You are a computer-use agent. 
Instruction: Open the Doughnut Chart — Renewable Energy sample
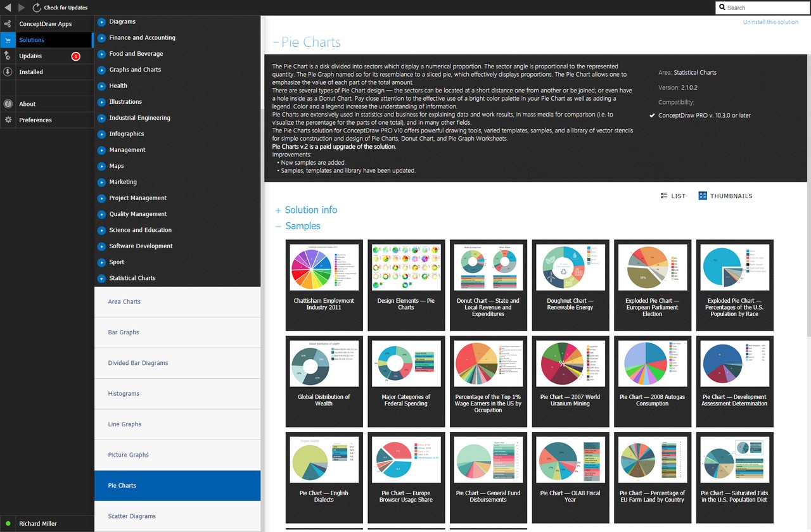[570, 285]
